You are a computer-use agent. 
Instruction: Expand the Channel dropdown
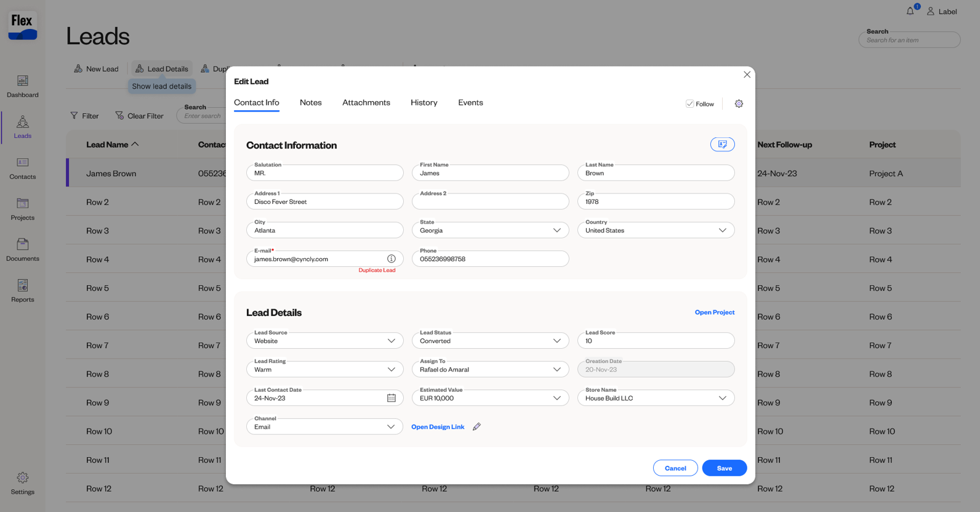point(391,426)
